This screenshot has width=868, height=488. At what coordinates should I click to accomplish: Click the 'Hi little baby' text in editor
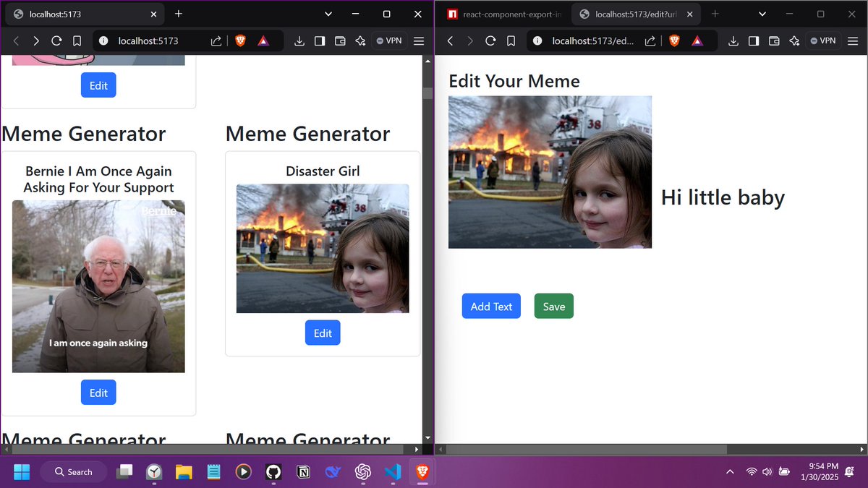723,197
